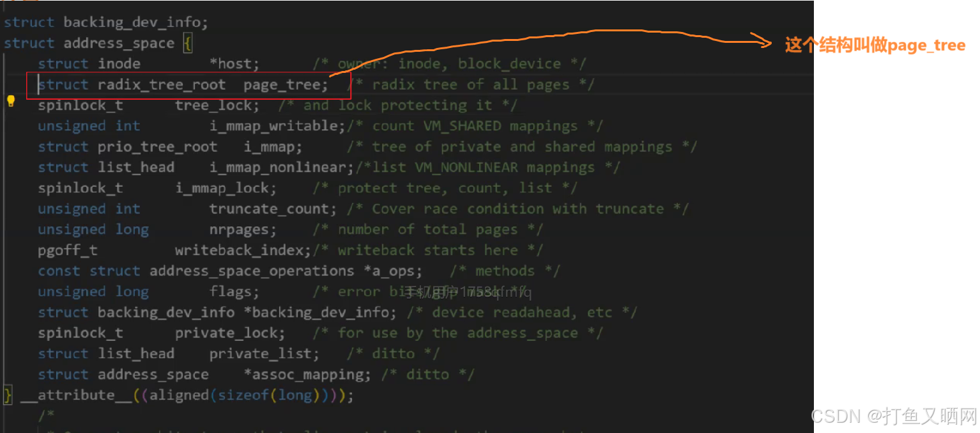Click the i_mmap_writable field
Image resolution: width=980 pixels, height=433 pixels.
click(x=276, y=127)
